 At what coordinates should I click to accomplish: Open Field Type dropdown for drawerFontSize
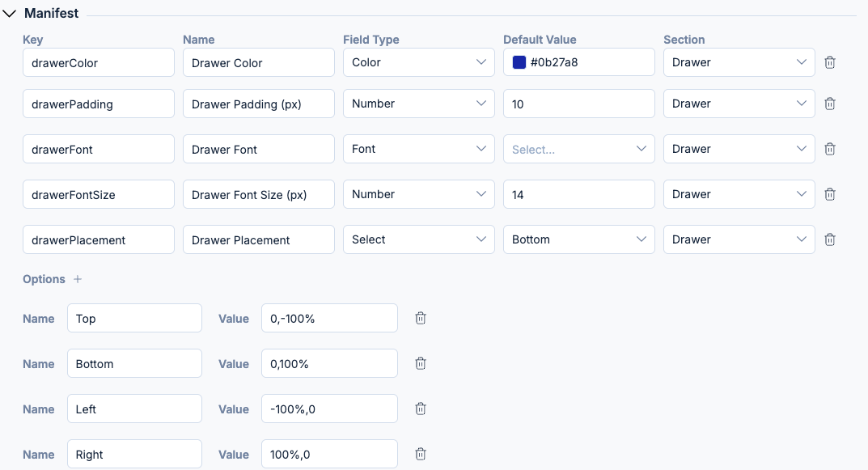[x=419, y=194]
